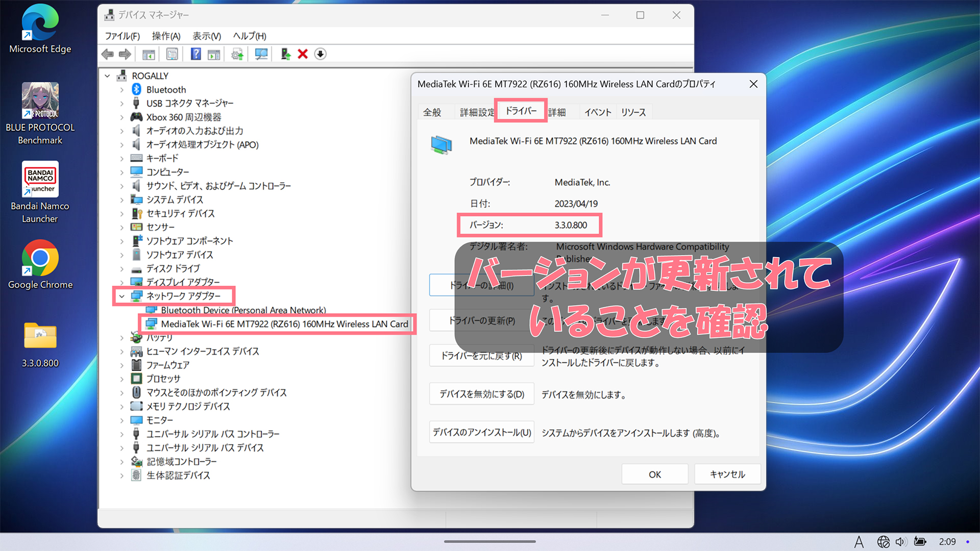The width and height of the screenshot is (980, 551).
Task: Click the ドライバーの更新(P) button
Action: [x=482, y=320]
